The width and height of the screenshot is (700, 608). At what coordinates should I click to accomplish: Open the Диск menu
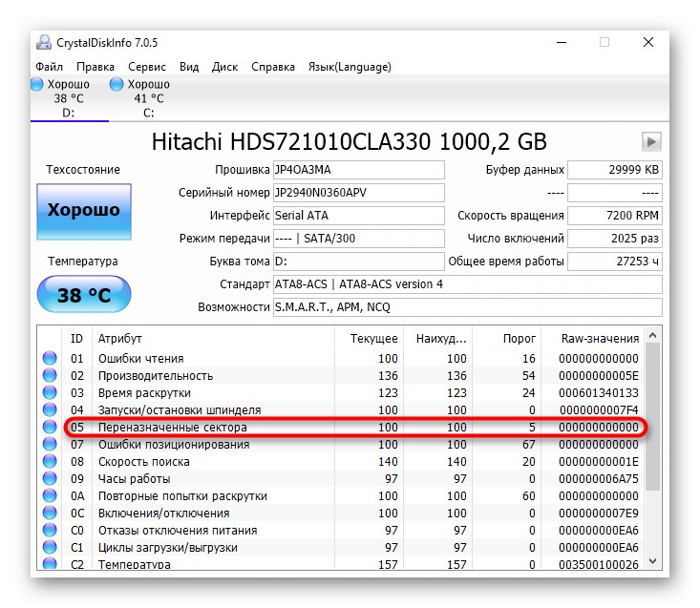tap(224, 67)
